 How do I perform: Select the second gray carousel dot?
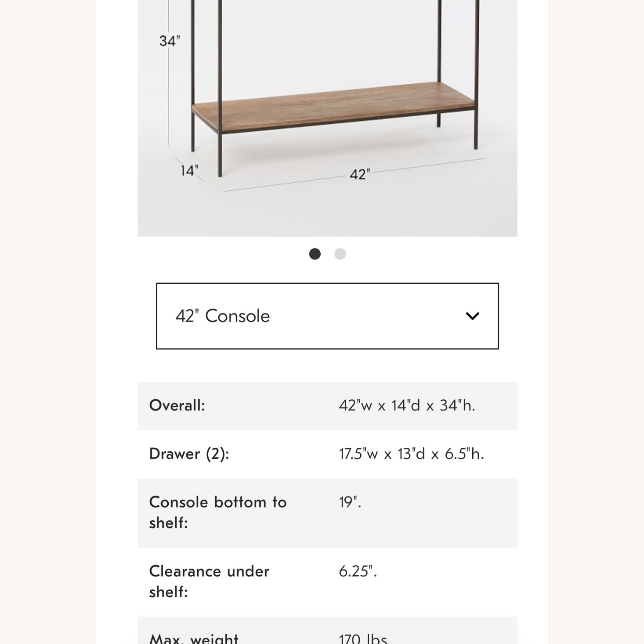coord(340,254)
